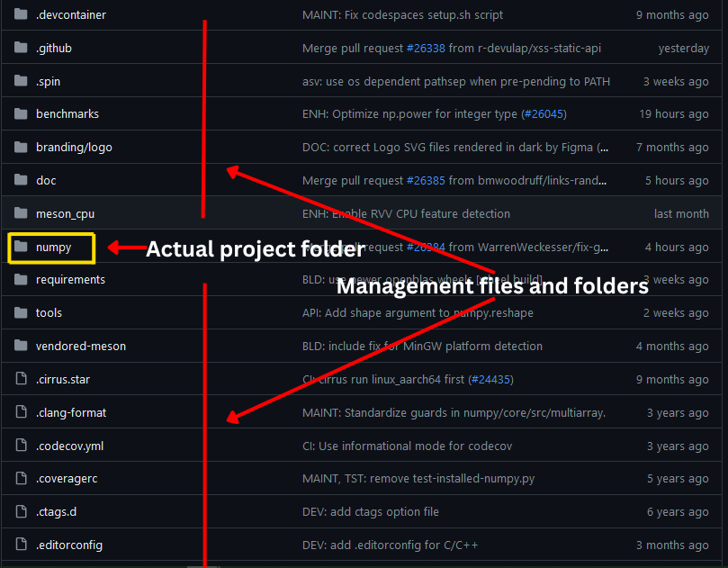Click the folder icon beside requirements
This screenshot has height=568, width=728.
(x=21, y=279)
